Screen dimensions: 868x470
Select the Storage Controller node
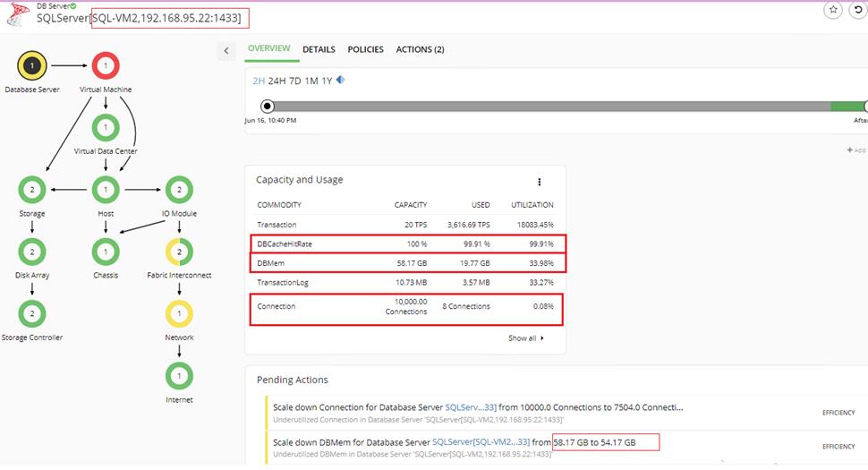click(32, 314)
